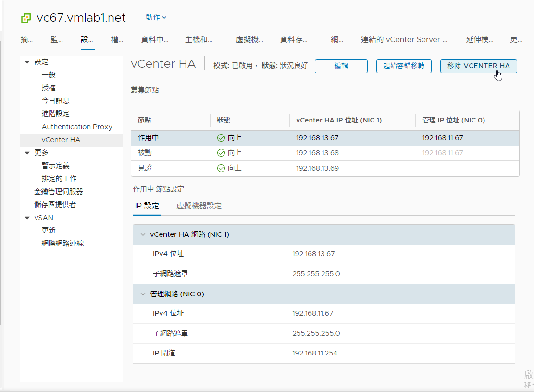Select 更新 under vSAN
Image resolution: width=534 pixels, height=392 pixels.
pos(49,231)
